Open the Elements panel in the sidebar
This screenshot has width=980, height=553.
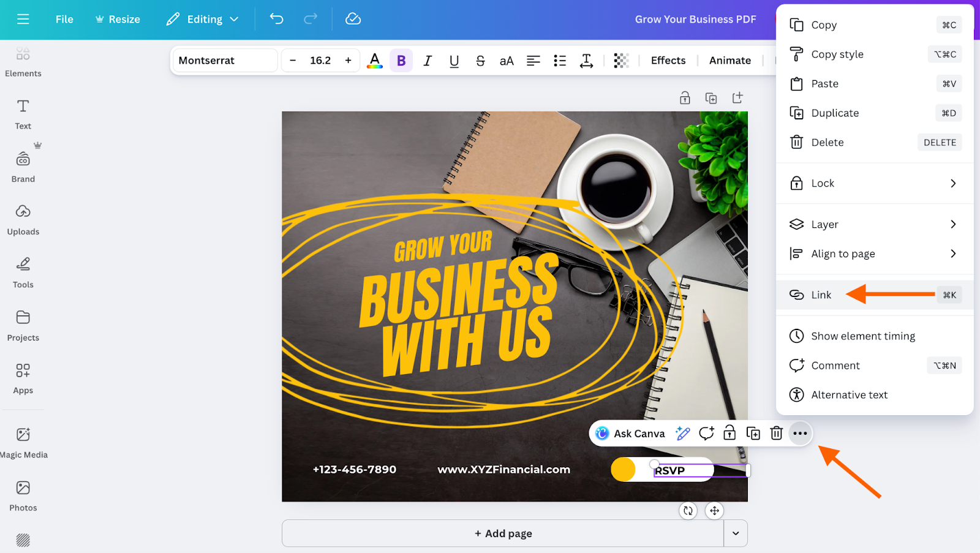click(x=23, y=61)
